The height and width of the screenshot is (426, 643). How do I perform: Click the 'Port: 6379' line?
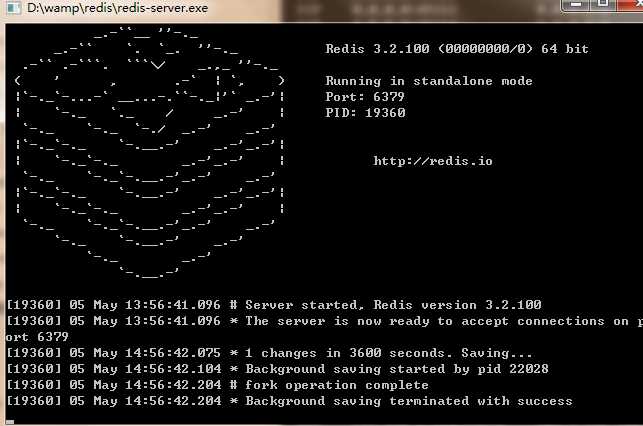[x=365, y=97]
